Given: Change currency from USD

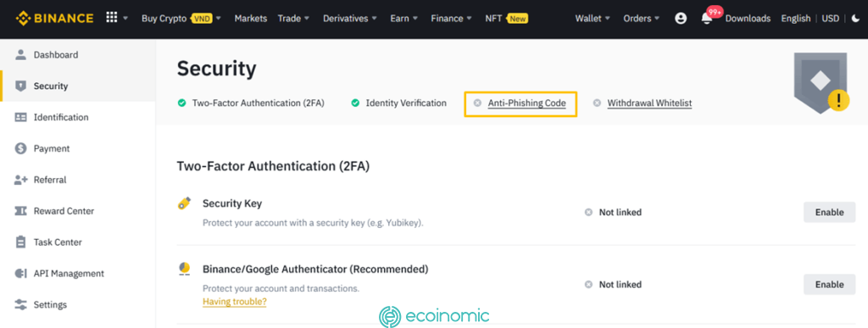Looking at the screenshot, I should (831, 19).
